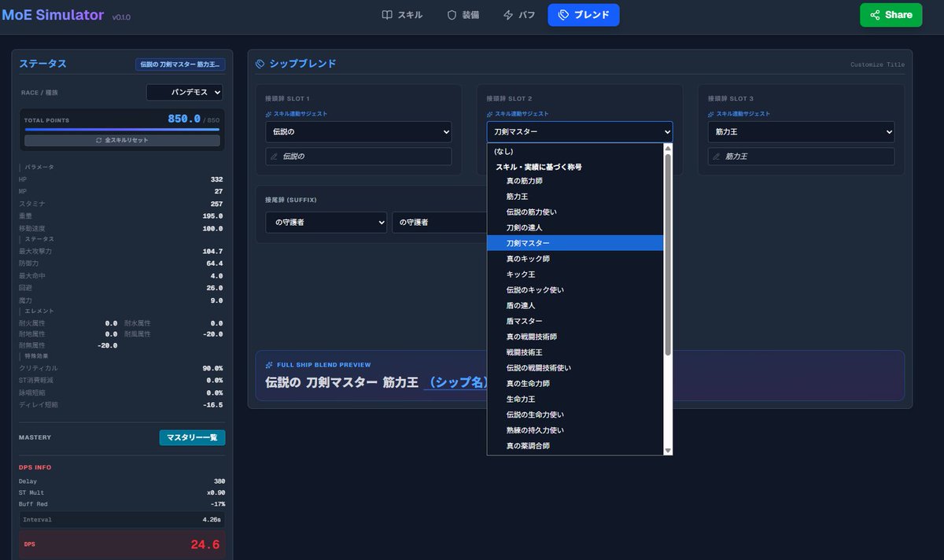Select 真の薬調合師 from the list
The height and width of the screenshot is (560, 944).
[576, 446]
